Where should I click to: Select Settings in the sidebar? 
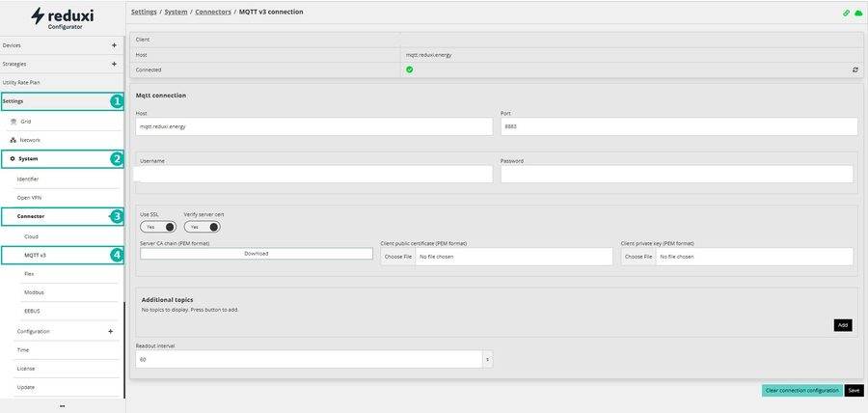coord(62,101)
